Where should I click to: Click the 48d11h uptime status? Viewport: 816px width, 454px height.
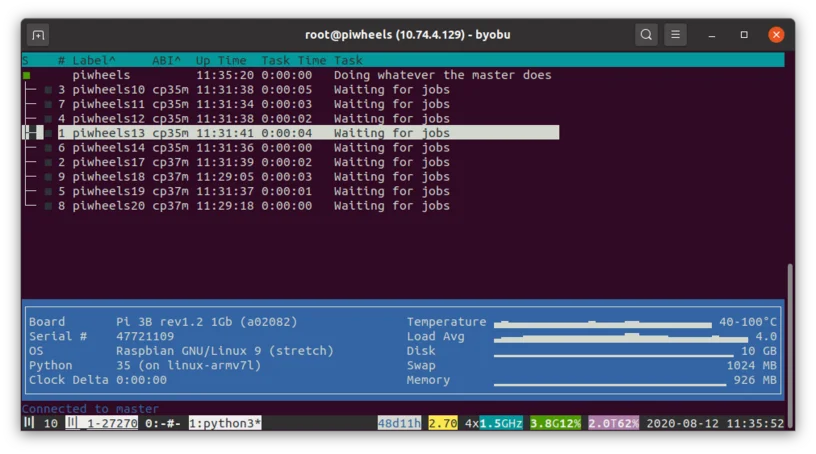399,423
